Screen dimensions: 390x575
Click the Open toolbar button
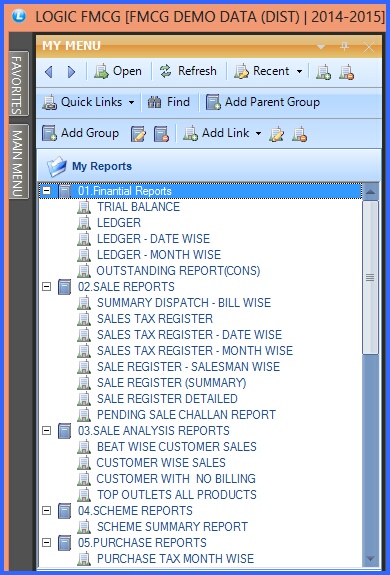click(x=118, y=71)
